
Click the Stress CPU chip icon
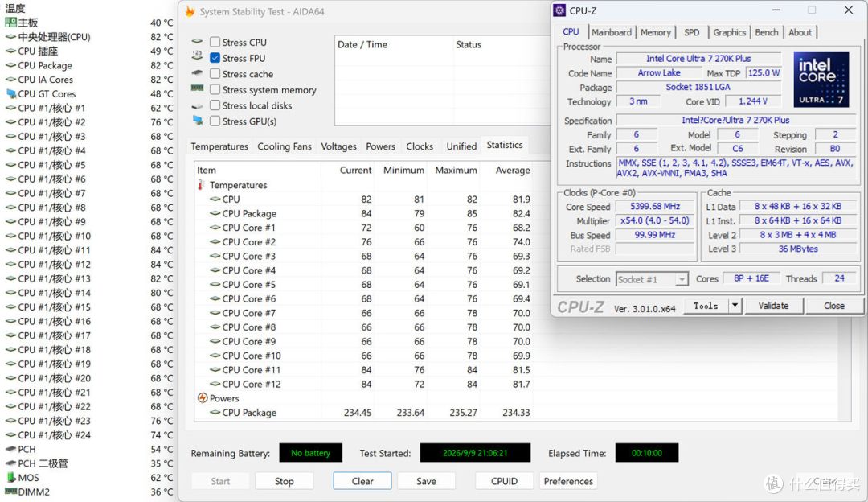[x=197, y=42]
